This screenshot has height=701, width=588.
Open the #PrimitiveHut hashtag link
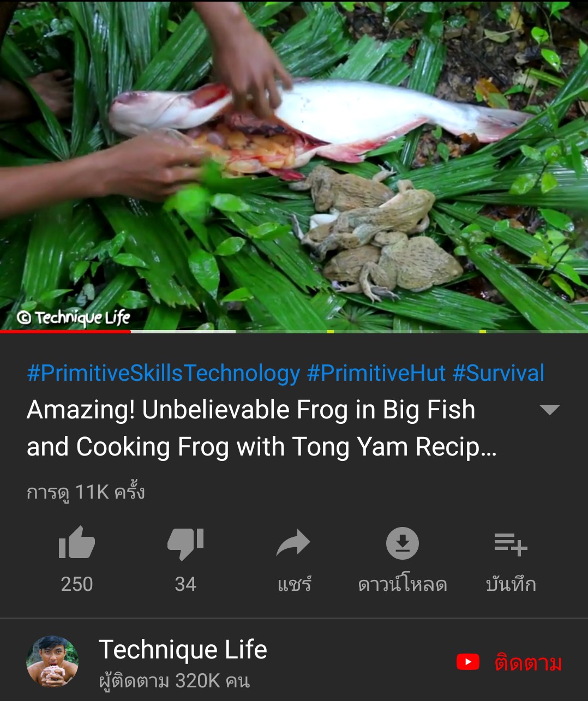click(x=376, y=373)
